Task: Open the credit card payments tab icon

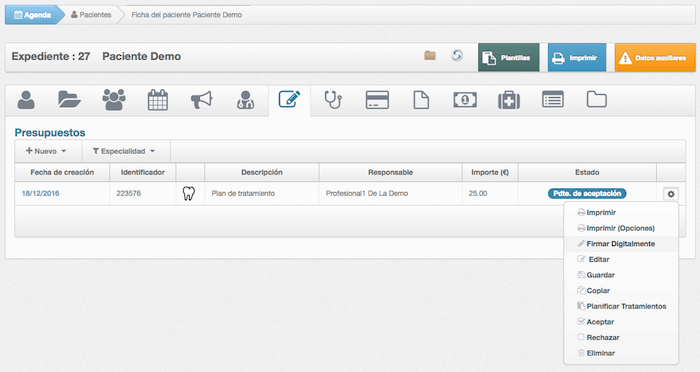Action: (377, 100)
